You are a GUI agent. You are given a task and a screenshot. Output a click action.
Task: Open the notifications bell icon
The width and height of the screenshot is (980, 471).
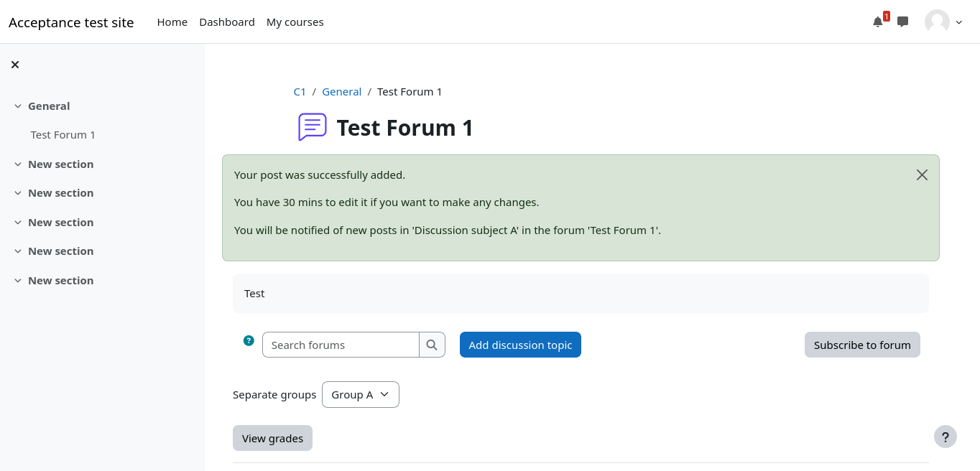point(877,22)
